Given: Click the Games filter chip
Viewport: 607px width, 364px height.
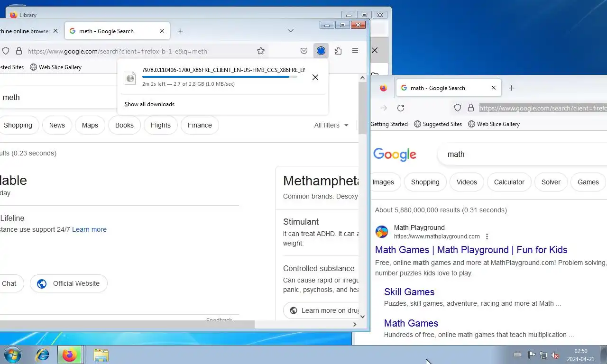Looking at the screenshot, I should pyautogui.click(x=588, y=182).
